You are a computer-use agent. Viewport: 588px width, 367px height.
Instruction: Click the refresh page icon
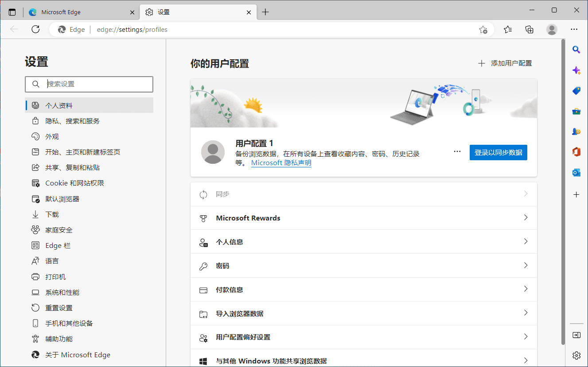tap(35, 30)
